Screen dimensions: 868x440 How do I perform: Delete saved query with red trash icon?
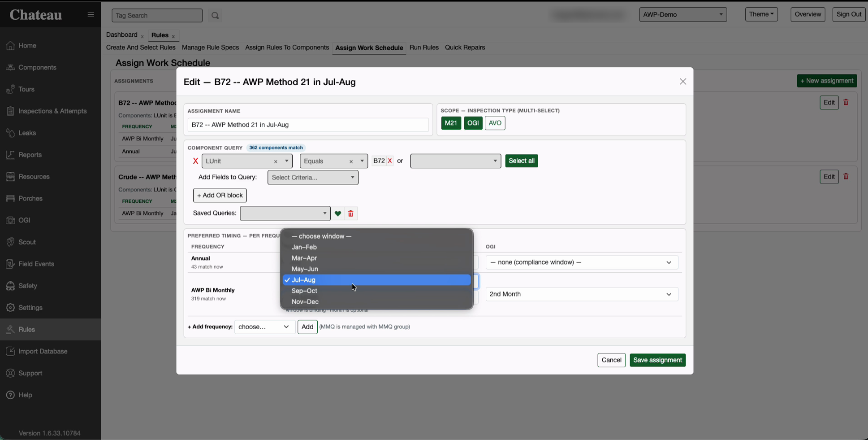pos(351,213)
